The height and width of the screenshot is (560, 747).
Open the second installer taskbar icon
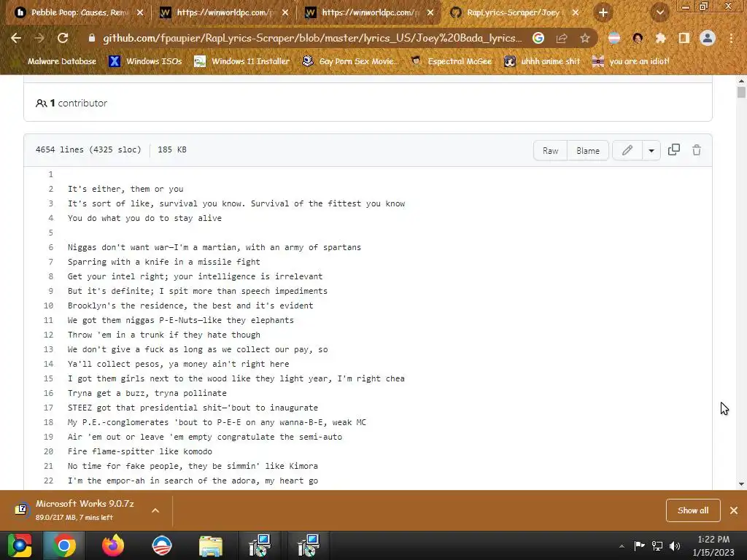309,545
